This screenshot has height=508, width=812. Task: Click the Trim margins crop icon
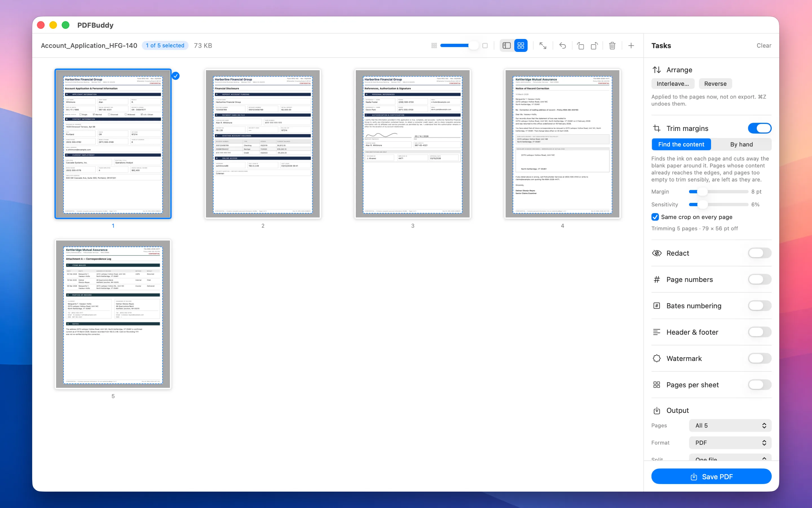[x=657, y=128]
